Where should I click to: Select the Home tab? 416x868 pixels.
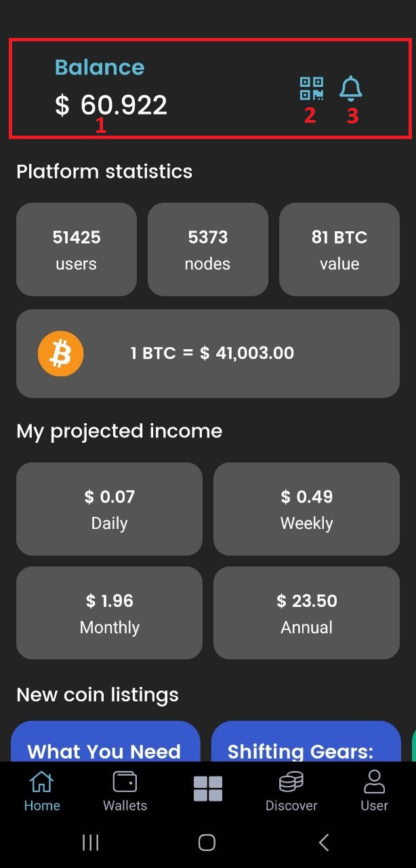(x=42, y=791)
